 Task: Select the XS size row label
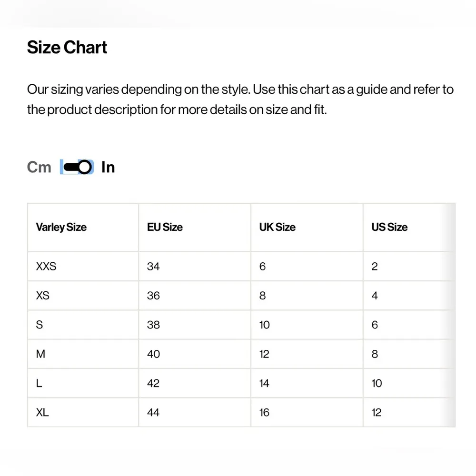click(x=43, y=296)
